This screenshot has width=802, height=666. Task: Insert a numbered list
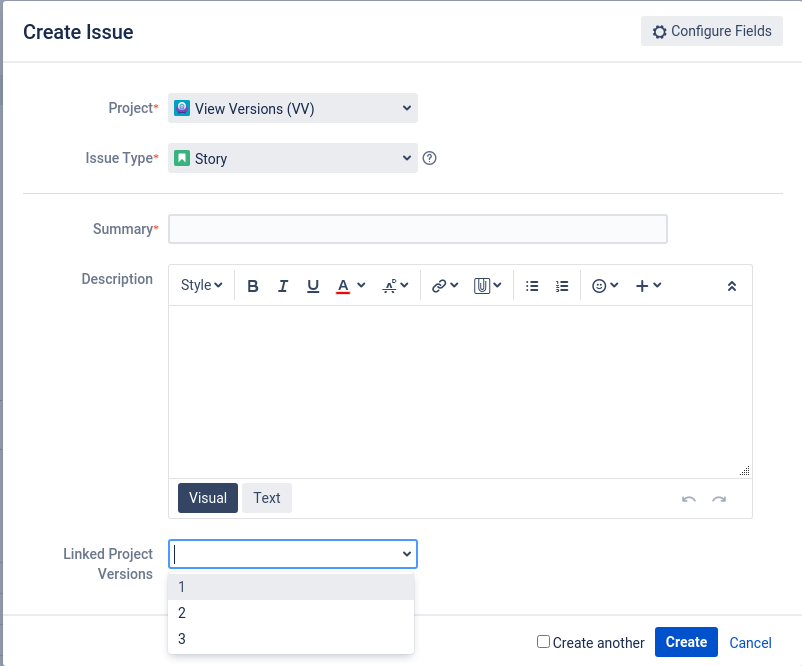tap(562, 286)
